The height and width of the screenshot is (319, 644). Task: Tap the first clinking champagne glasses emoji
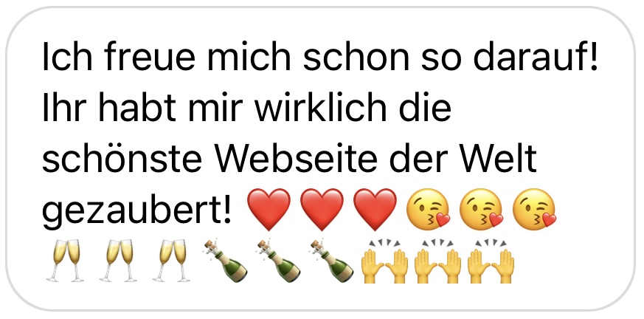pos(66,261)
